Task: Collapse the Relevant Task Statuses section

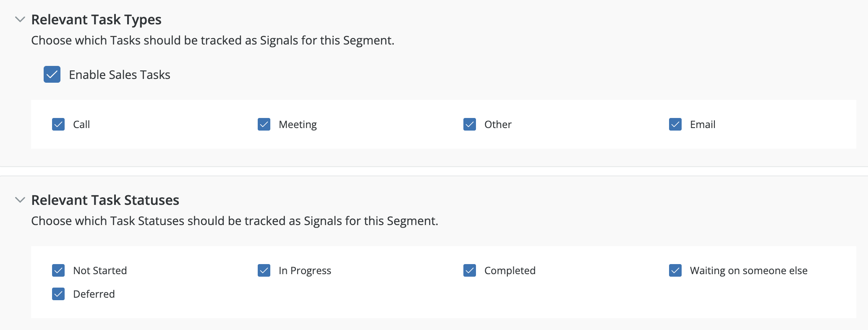Action: point(20,200)
